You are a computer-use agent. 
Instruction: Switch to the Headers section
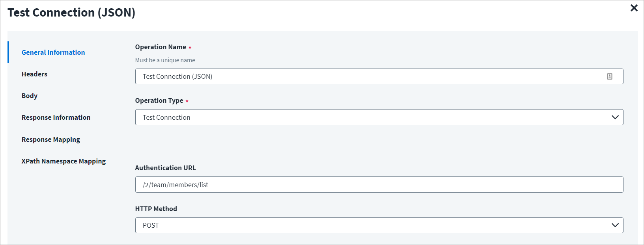pyautogui.click(x=34, y=74)
